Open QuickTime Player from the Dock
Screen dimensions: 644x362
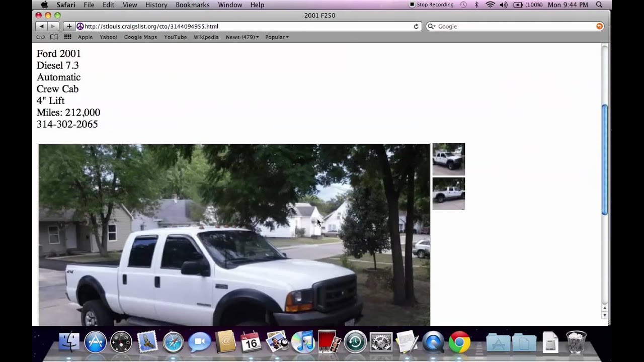pos(433,342)
